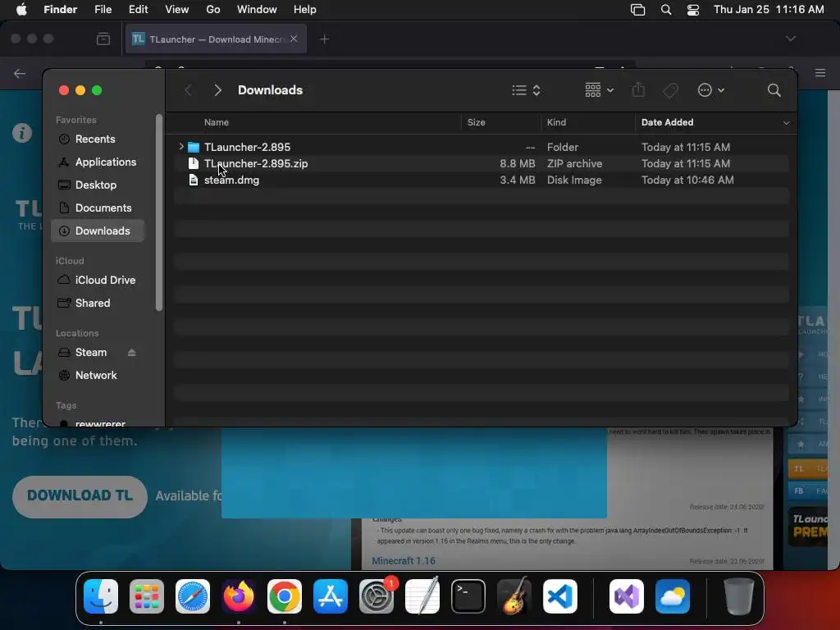Click the Share icon in Finder toolbar
840x630 pixels.
638,89
